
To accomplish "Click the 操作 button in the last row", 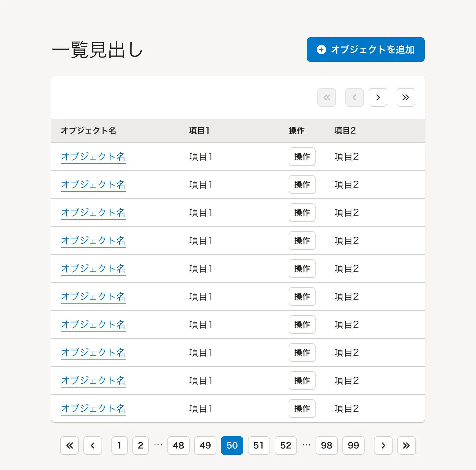I will (x=302, y=408).
